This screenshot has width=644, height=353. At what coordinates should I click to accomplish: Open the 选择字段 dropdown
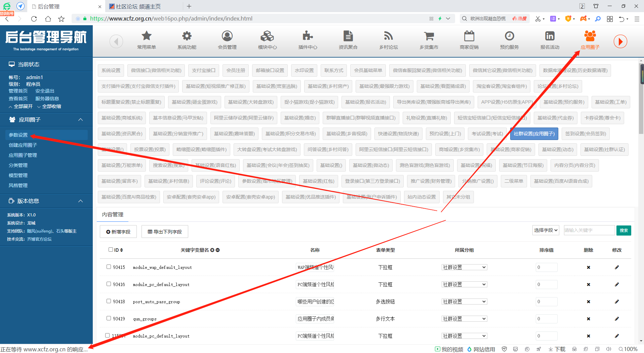click(x=546, y=230)
